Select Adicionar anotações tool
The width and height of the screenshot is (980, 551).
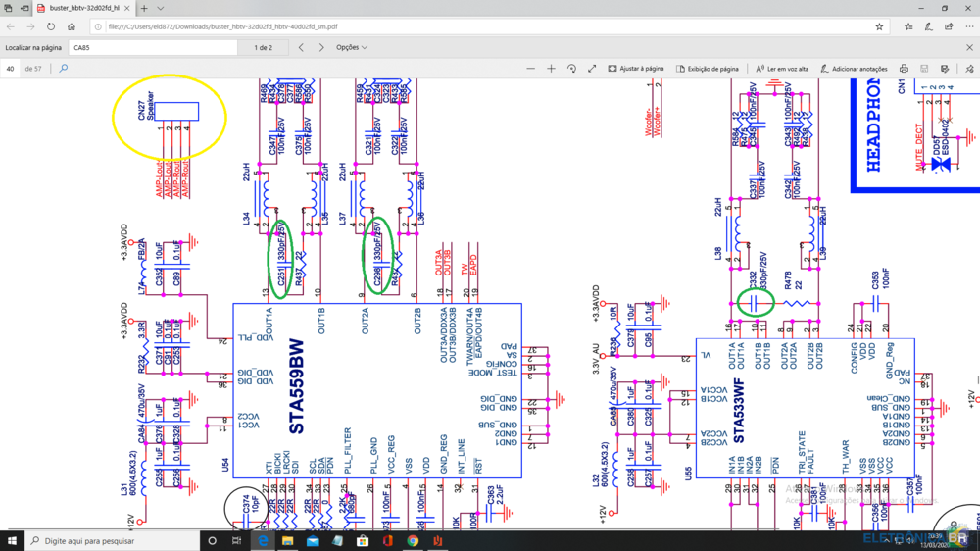[854, 69]
